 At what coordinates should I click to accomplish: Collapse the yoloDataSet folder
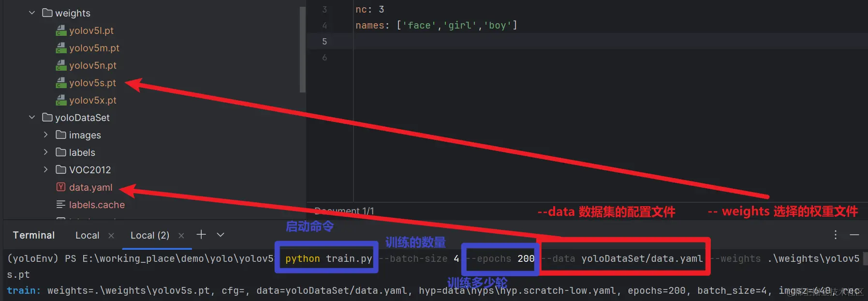32,117
